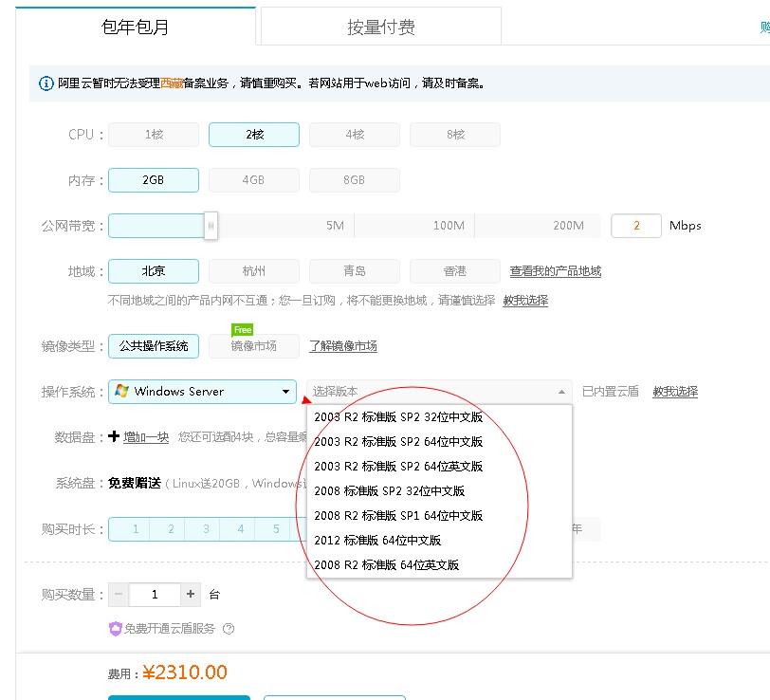
Task: Increase purchase quantity with plus button
Action: 191,595
